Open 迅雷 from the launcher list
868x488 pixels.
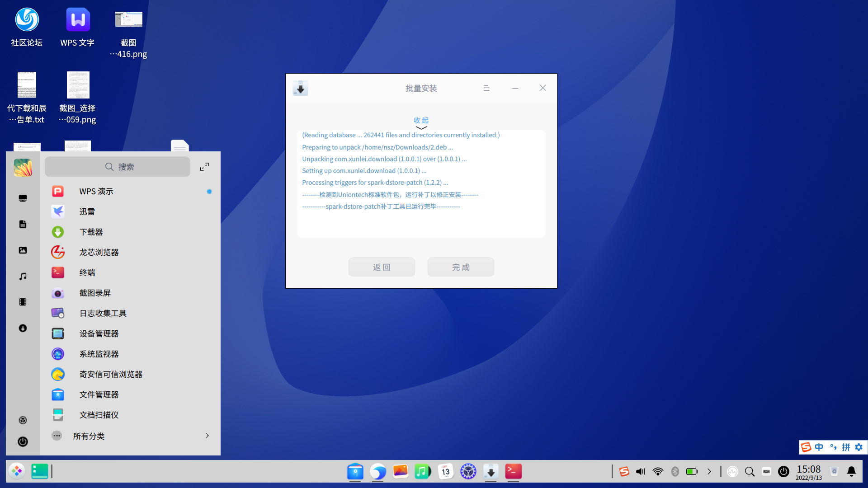pyautogui.click(x=87, y=211)
